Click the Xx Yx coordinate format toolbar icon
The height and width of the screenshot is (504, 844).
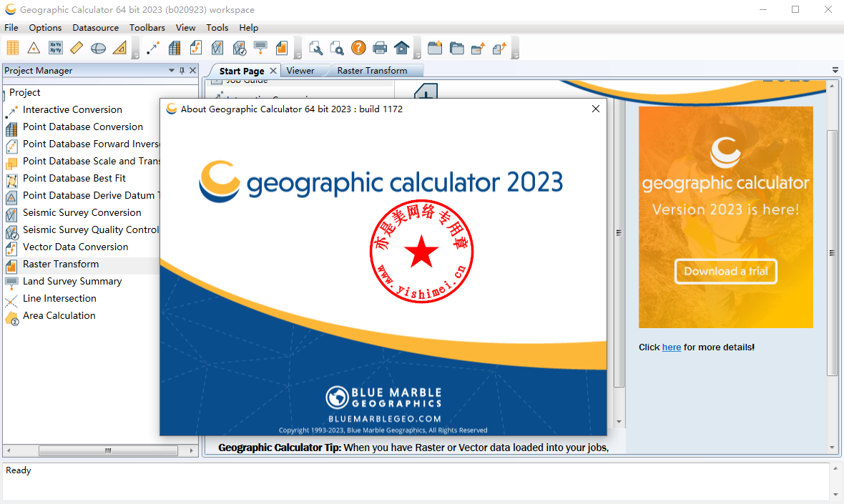56,48
